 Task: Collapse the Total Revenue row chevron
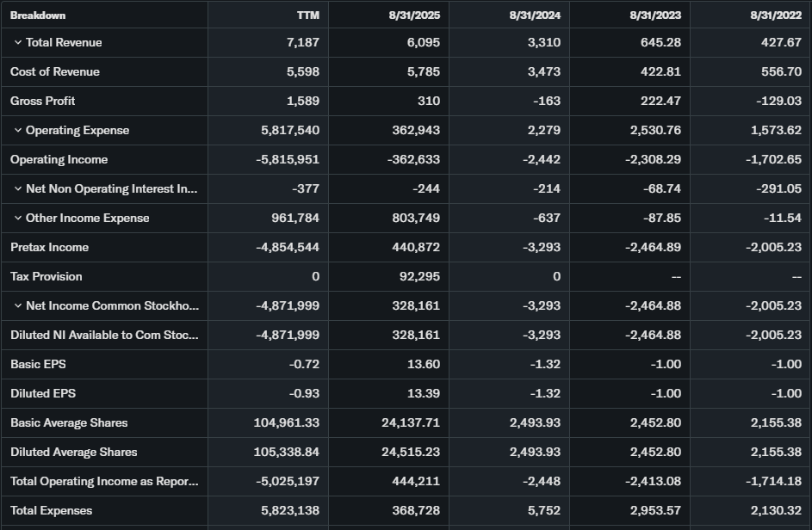point(17,43)
